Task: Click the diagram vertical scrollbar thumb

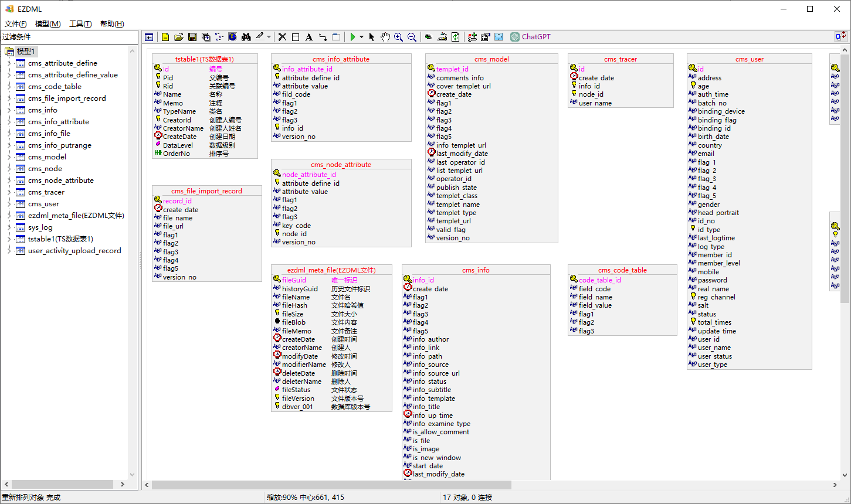Action: coord(845,179)
